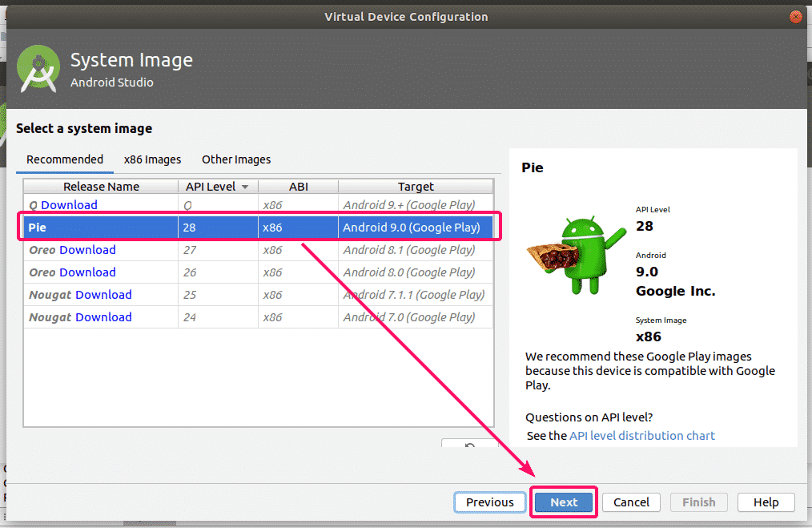This screenshot has height=528, width=812.
Task: Click the Next button
Action: click(564, 502)
